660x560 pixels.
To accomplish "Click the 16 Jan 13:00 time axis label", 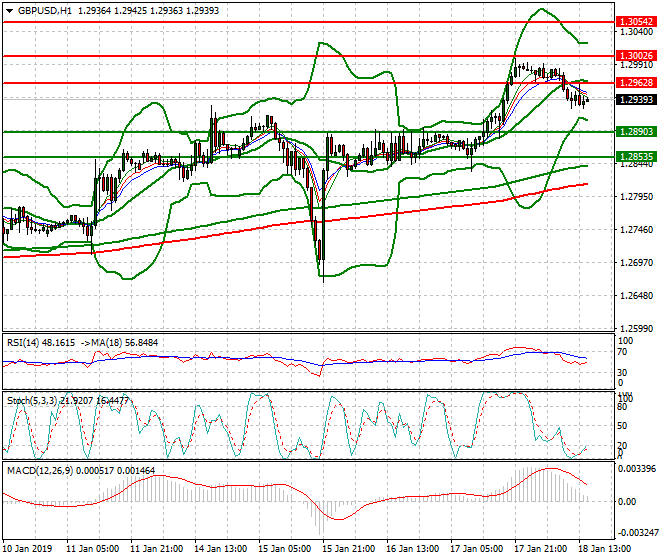I will (x=412, y=549).
